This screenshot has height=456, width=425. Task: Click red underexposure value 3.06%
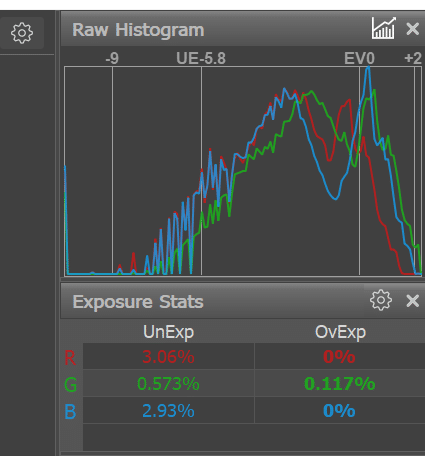(168, 357)
